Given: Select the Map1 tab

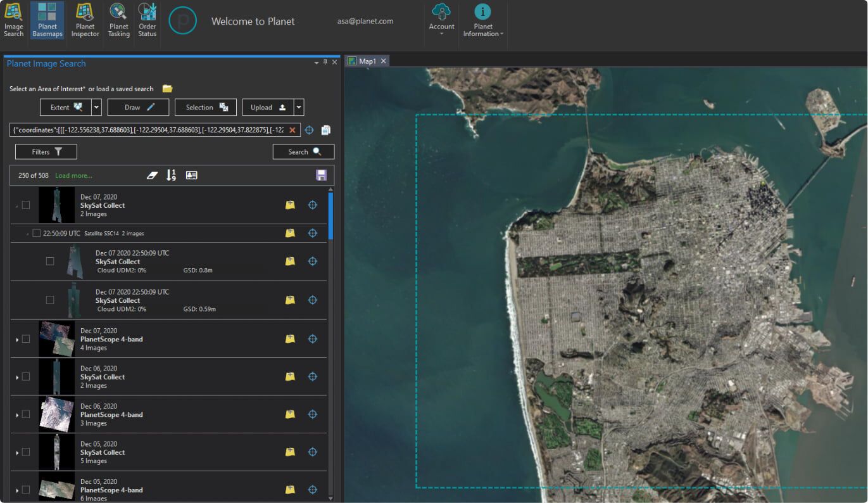Looking at the screenshot, I should pos(367,61).
